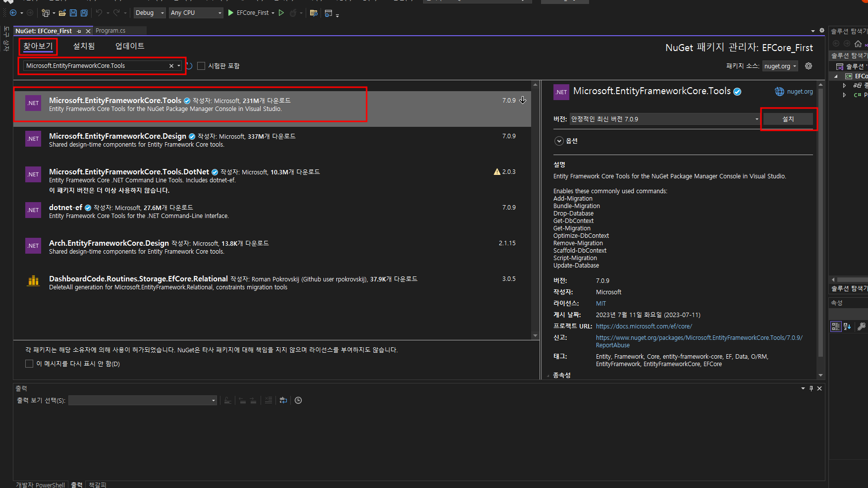Click the Find in Files folder icon

click(x=314, y=13)
